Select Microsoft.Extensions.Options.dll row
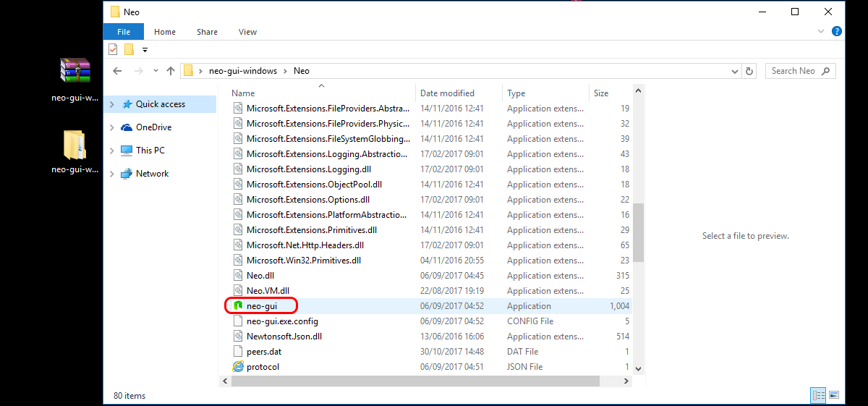868x406 pixels. coord(432,200)
